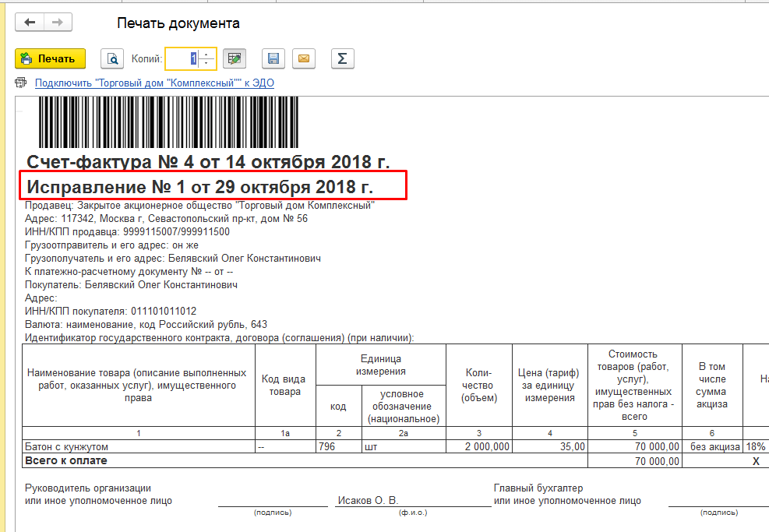Click Идентификатор государственного контракта line
The image size is (769, 532).
(219, 338)
